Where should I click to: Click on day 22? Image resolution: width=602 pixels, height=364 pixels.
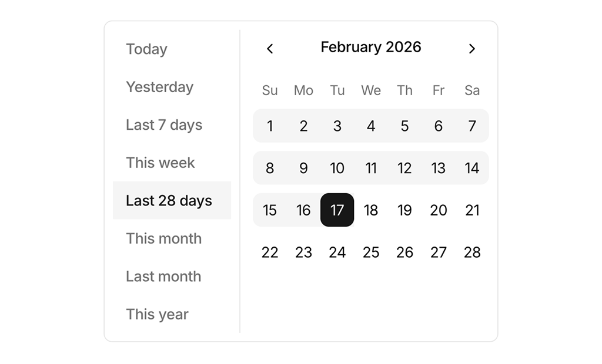(x=270, y=252)
